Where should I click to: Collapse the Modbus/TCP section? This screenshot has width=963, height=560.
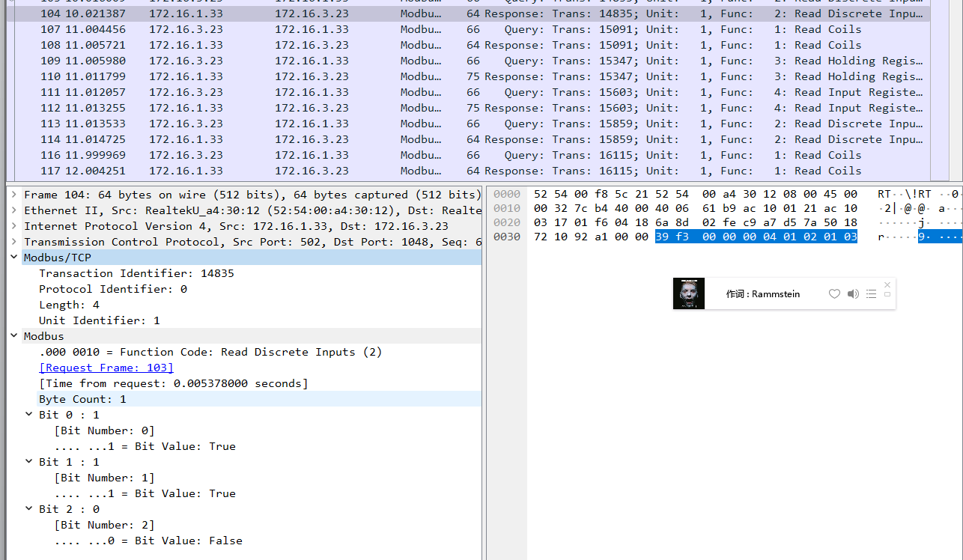click(14, 258)
